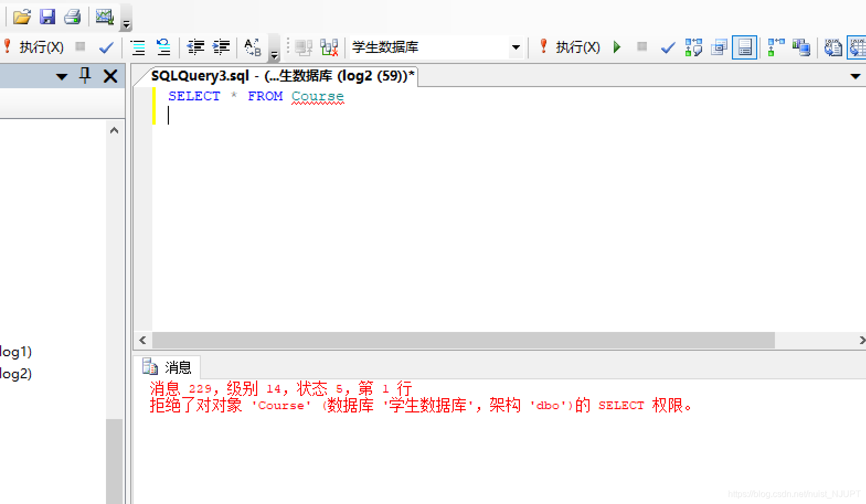Click the SELECT keyword in the editor
Screen dimensions: 866x504
194,96
